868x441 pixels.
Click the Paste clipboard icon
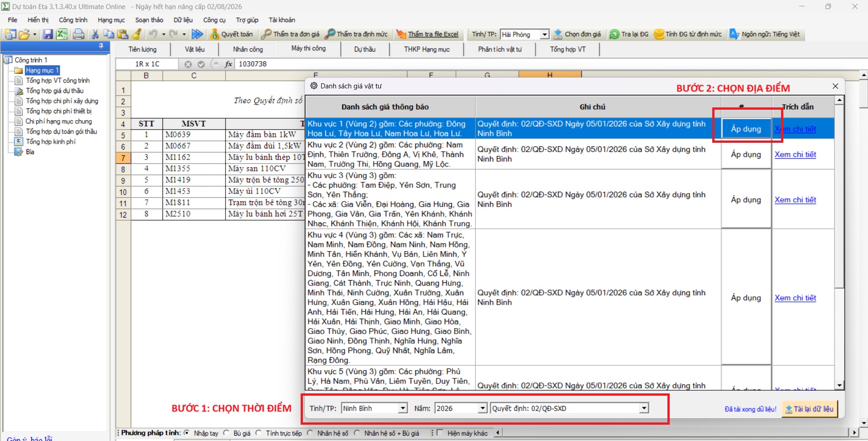pyautogui.click(x=123, y=34)
